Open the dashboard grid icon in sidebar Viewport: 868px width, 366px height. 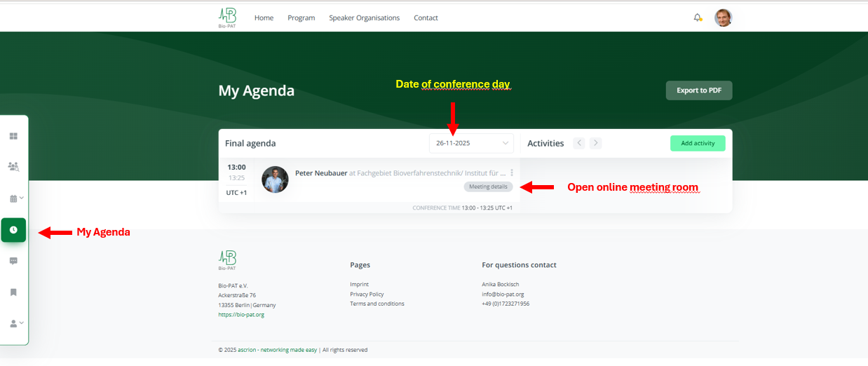[x=13, y=136]
